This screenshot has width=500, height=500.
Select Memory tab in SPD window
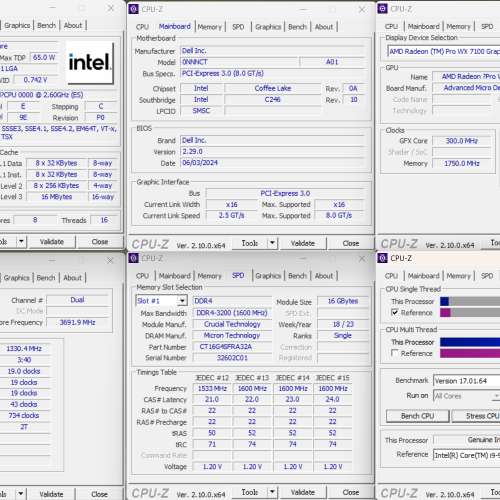click(x=210, y=276)
